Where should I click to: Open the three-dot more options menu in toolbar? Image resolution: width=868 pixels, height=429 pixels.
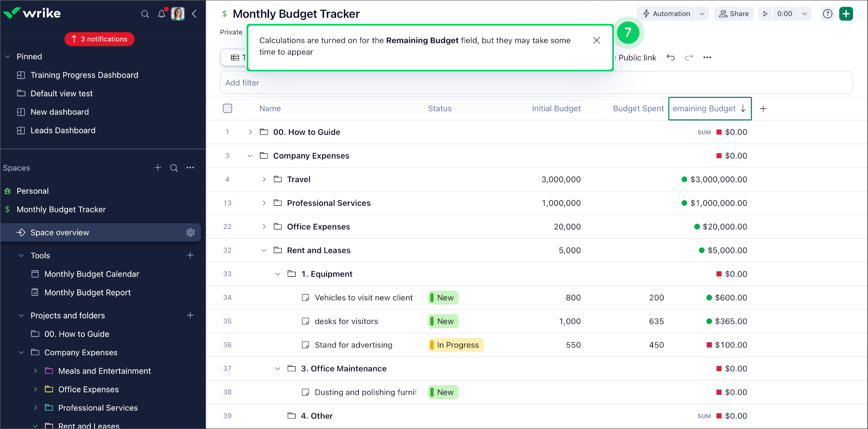tap(707, 57)
